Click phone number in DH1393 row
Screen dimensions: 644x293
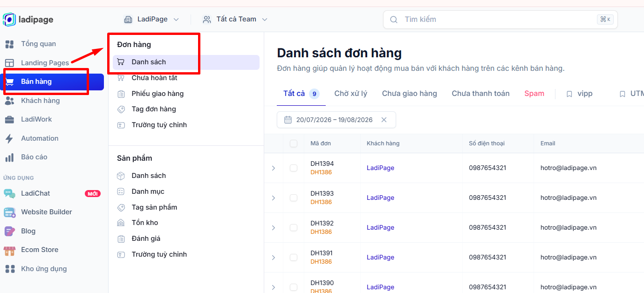(x=487, y=198)
